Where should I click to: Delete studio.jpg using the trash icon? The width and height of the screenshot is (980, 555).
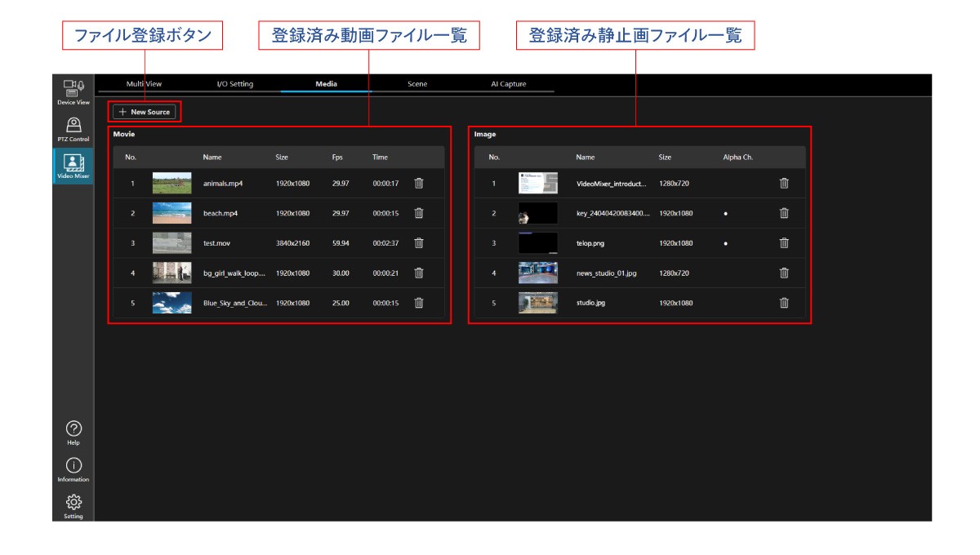[x=784, y=303]
